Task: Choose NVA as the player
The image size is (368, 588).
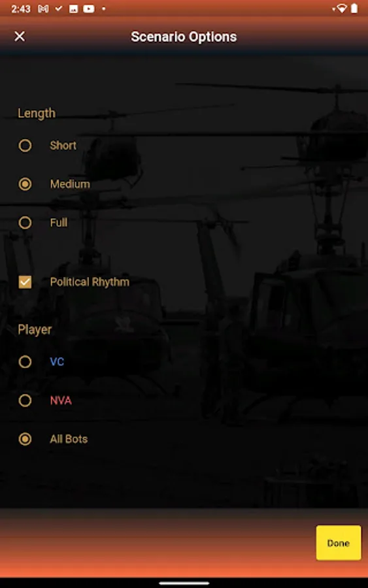Action: (25, 400)
